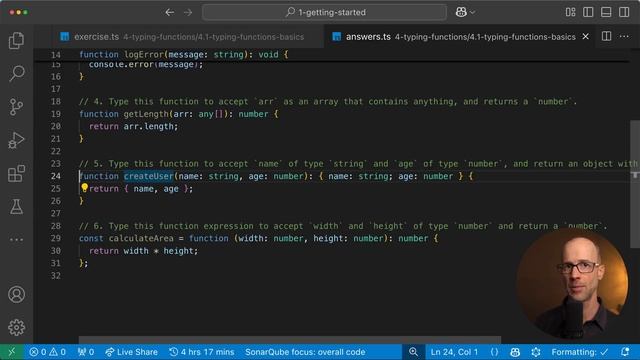Open the Extensions view

tap(16, 173)
